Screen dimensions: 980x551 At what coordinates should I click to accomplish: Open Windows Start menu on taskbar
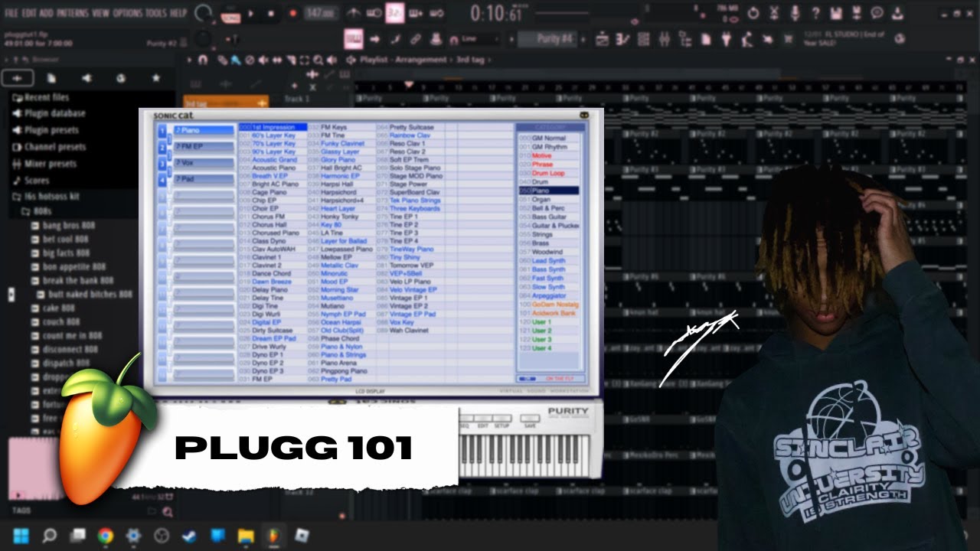click(x=21, y=536)
